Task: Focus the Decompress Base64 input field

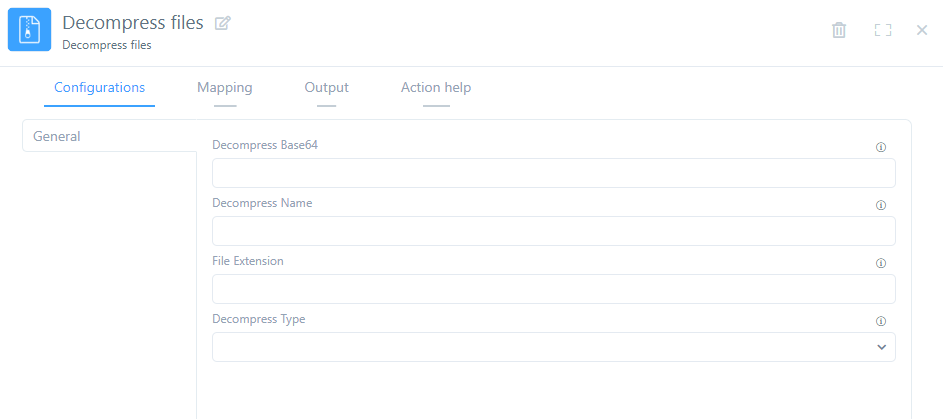Action: (553, 173)
